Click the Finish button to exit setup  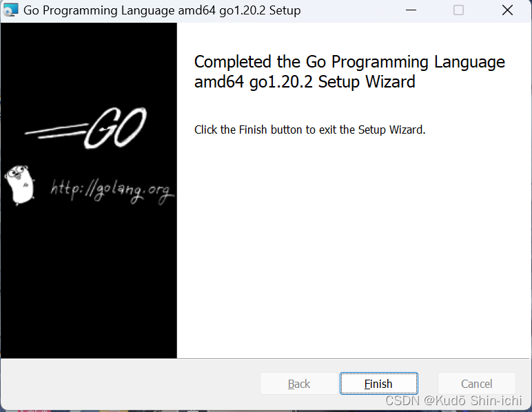click(378, 384)
